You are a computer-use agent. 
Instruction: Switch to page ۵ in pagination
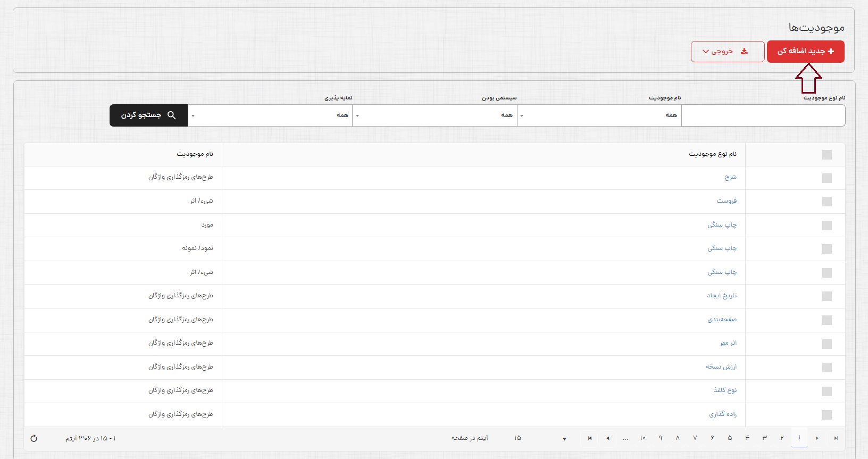click(x=730, y=438)
